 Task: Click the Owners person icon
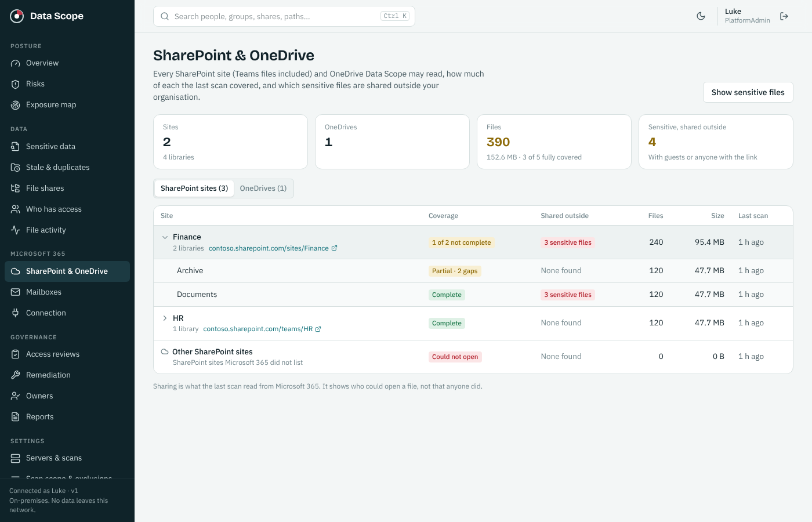pyautogui.click(x=16, y=396)
